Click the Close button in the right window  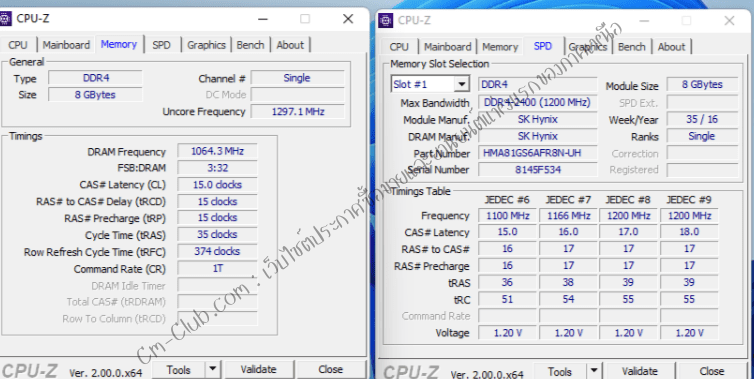712,371
